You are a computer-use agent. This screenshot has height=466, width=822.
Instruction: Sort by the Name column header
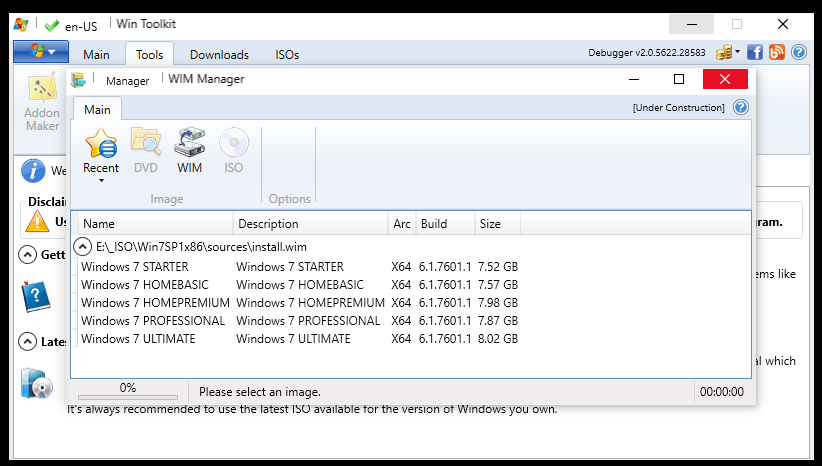[x=155, y=224]
